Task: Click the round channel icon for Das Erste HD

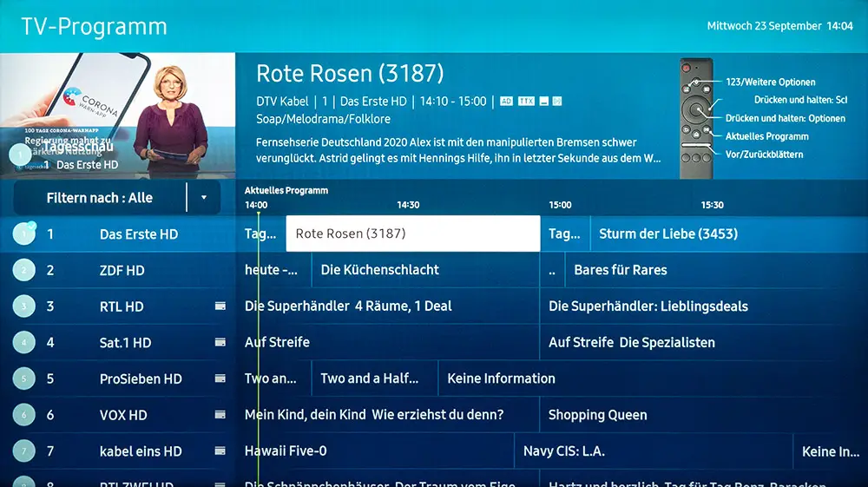Action: click(23, 234)
